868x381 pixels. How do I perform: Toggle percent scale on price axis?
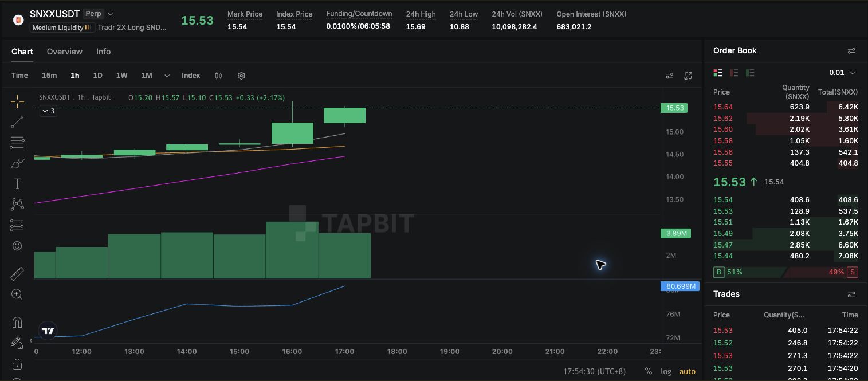click(648, 371)
